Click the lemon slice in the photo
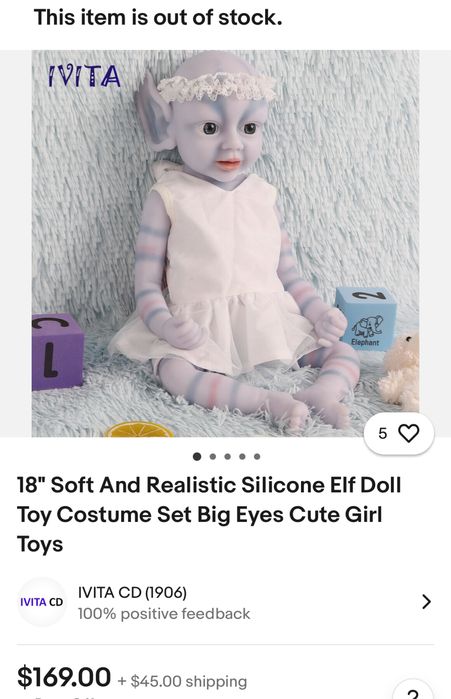Viewport: 451px width, 699px height. pyautogui.click(x=139, y=430)
